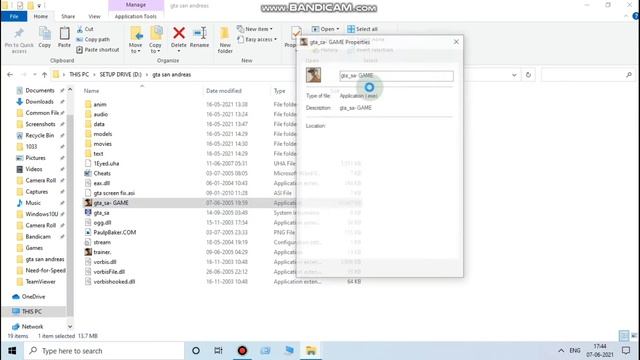Select the gta_sa- GAME application

(x=111, y=202)
